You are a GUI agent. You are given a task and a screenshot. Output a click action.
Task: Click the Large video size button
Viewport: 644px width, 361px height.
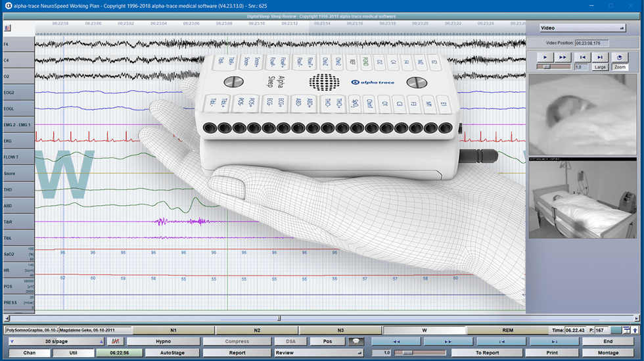(600, 67)
